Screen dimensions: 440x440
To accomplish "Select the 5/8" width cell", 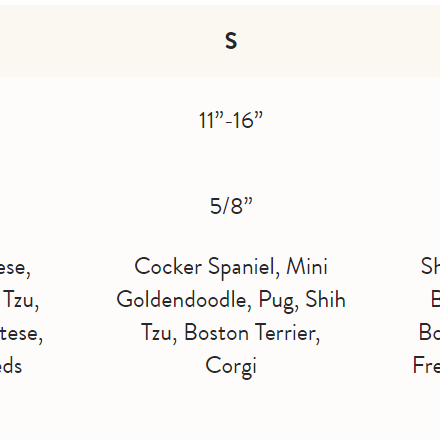I will point(231,206).
